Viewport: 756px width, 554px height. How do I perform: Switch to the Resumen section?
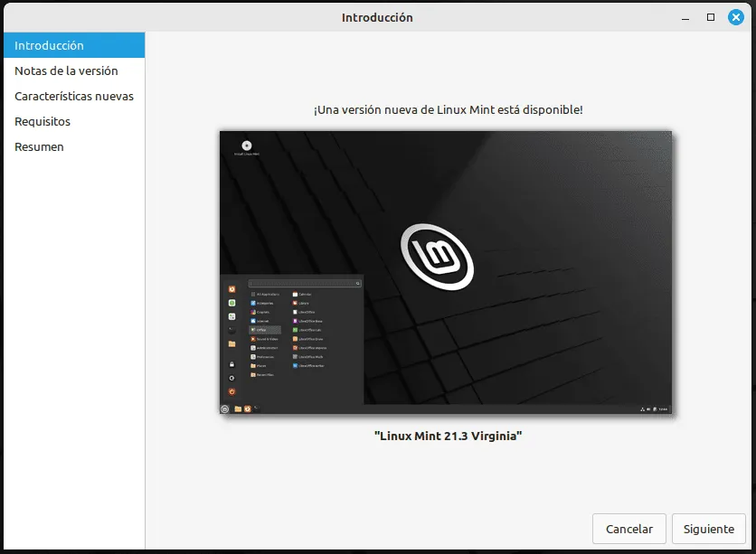pos(74,146)
